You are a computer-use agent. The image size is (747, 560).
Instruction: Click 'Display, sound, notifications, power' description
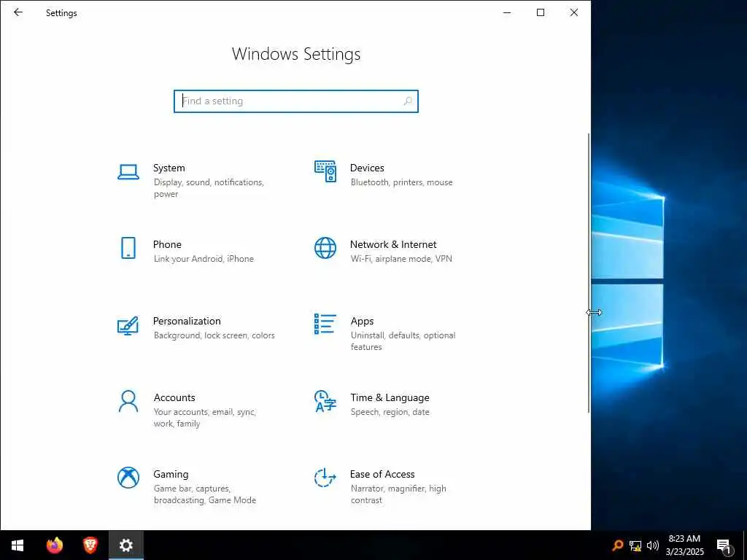(x=209, y=188)
